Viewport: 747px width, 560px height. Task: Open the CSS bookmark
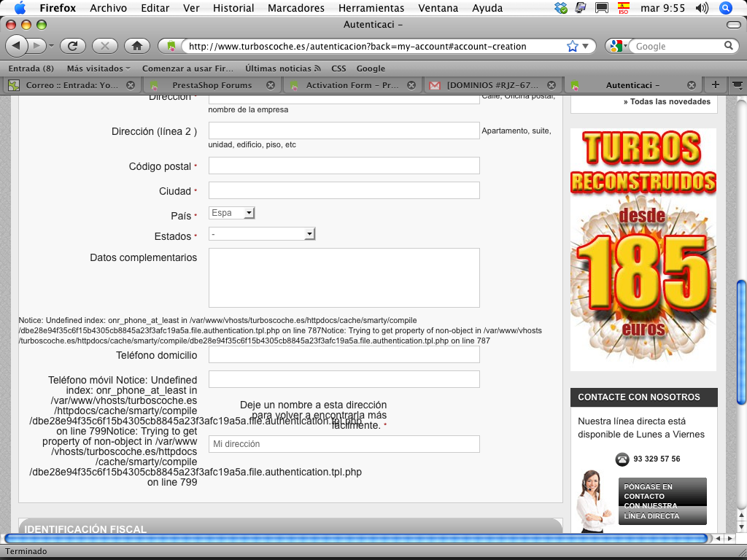click(338, 69)
